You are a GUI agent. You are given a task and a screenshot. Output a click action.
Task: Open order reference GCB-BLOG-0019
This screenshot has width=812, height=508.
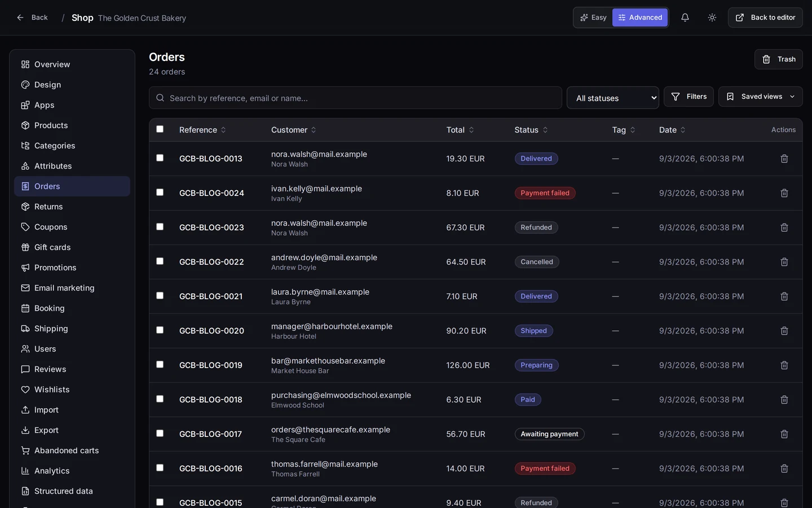[x=211, y=365]
